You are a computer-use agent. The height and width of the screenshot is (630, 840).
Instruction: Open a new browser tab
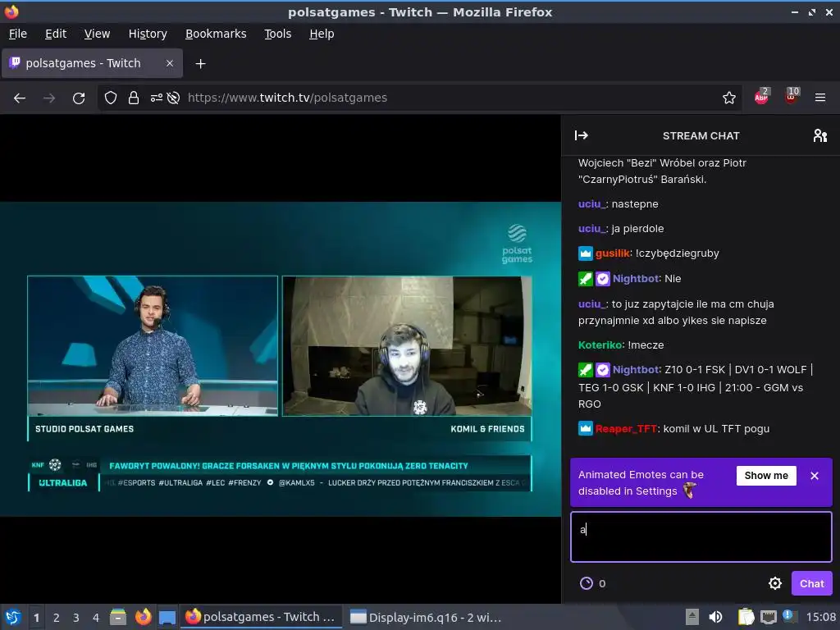coord(200,64)
